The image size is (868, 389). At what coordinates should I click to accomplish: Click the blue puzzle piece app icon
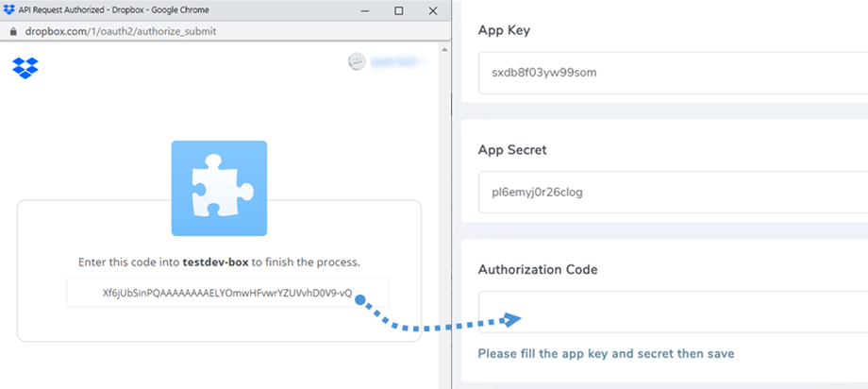[219, 188]
